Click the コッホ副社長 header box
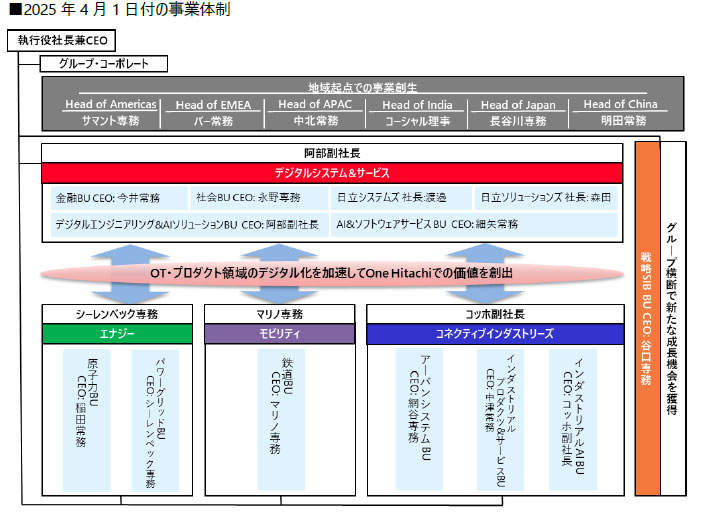 (495, 314)
